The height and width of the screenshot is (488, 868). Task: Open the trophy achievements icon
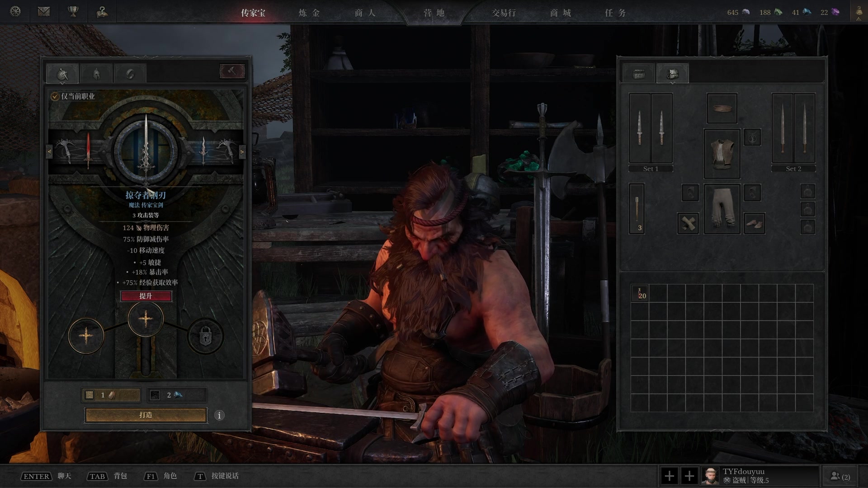(73, 12)
